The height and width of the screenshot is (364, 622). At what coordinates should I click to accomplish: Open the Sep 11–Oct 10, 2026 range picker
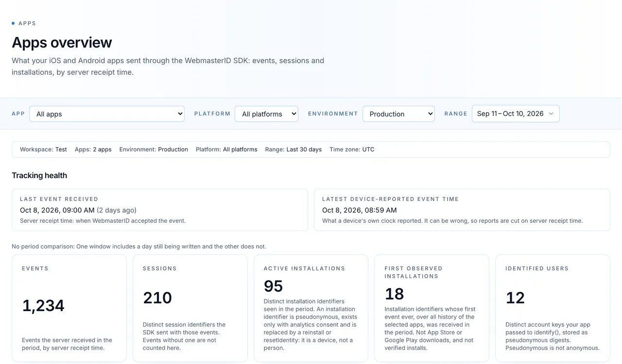516,114
